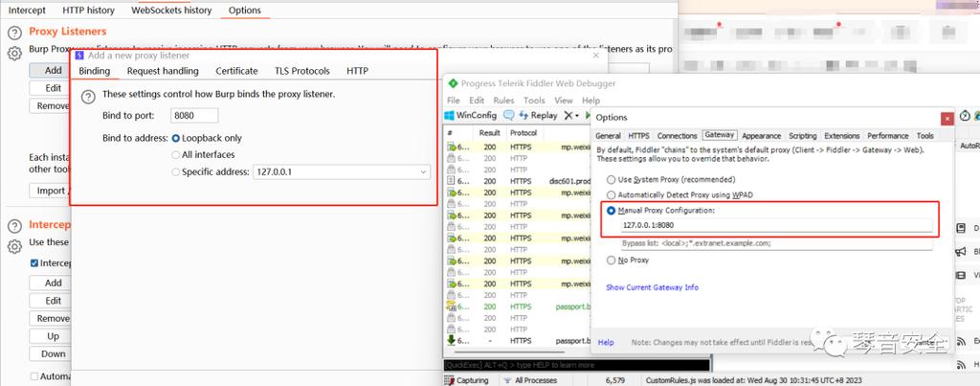Open the Specific address 127.0.0.1 dropdown
980x386 pixels.
pos(342,171)
